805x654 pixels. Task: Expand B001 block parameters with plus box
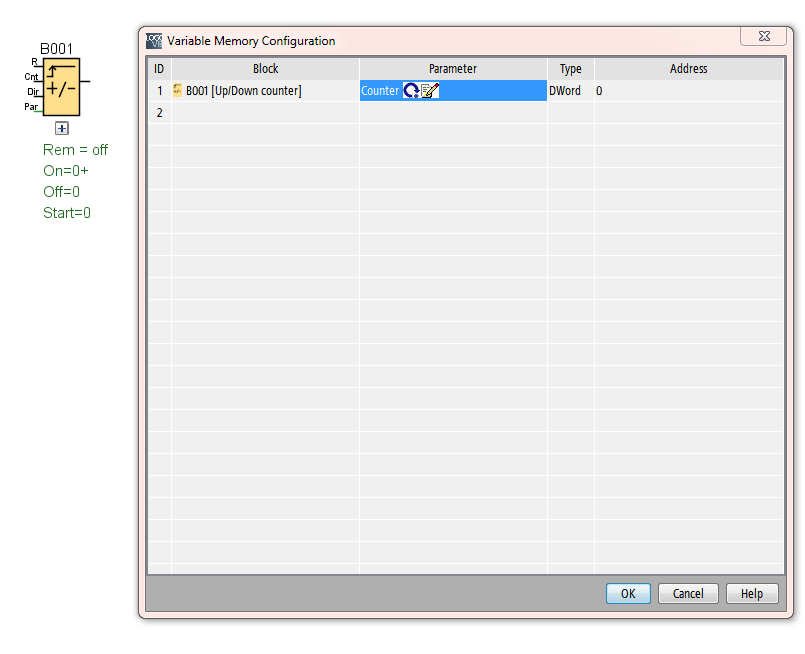[62, 128]
